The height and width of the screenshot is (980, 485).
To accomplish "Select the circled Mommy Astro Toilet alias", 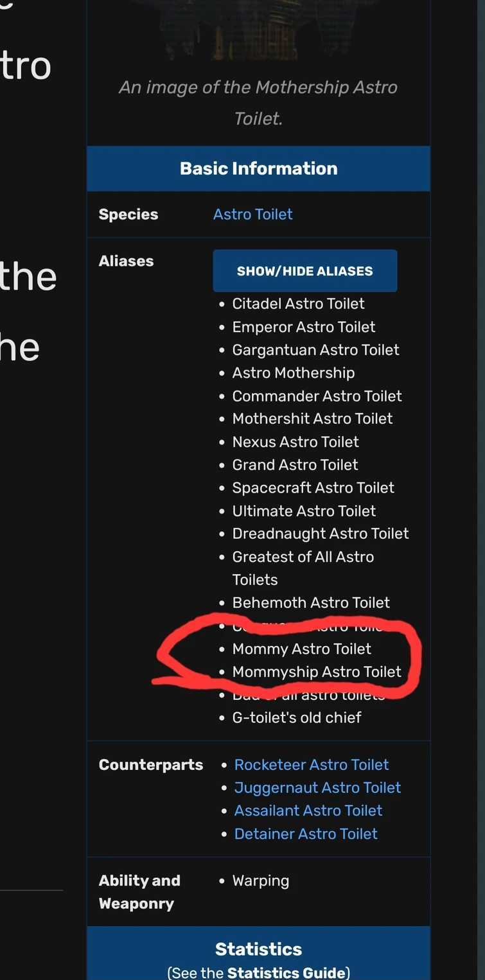I will (x=301, y=649).
